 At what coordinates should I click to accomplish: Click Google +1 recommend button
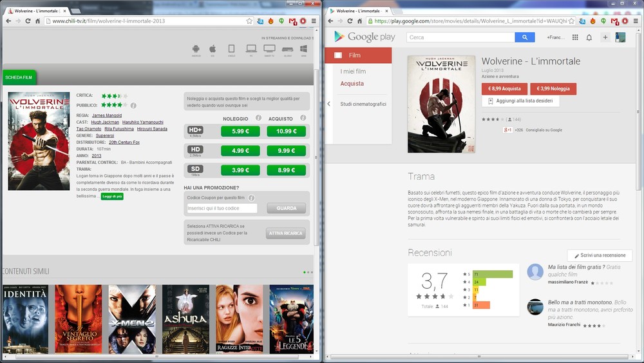507,130
